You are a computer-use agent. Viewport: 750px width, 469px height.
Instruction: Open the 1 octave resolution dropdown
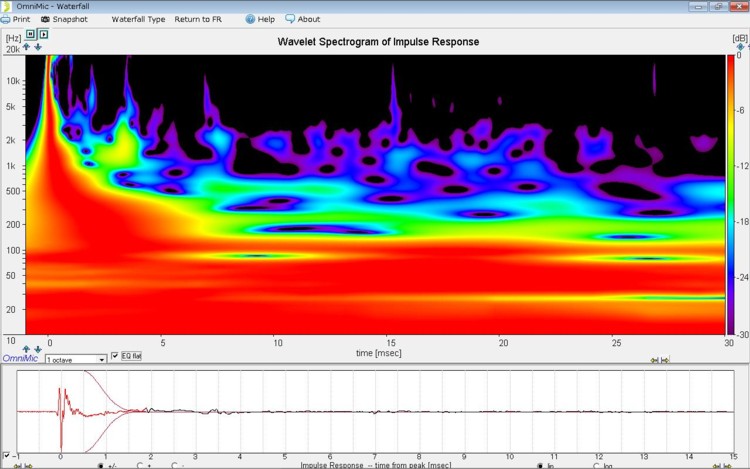click(x=76, y=360)
